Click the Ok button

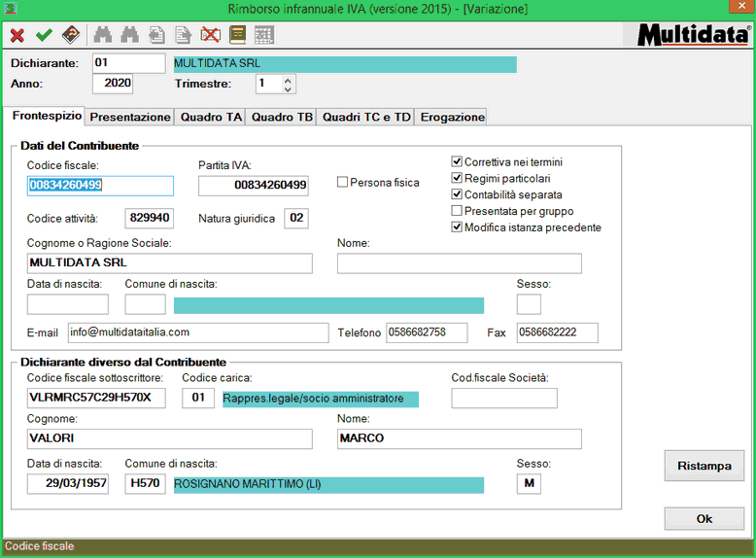[704, 519]
